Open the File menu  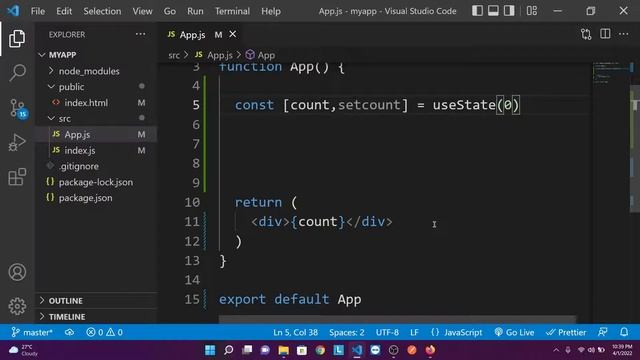(38, 11)
